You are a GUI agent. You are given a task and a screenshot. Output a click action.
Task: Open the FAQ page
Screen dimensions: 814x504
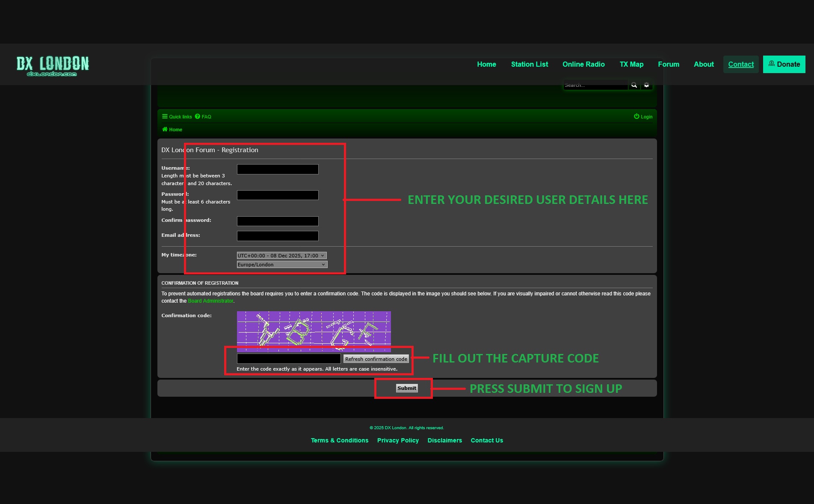[x=203, y=117]
